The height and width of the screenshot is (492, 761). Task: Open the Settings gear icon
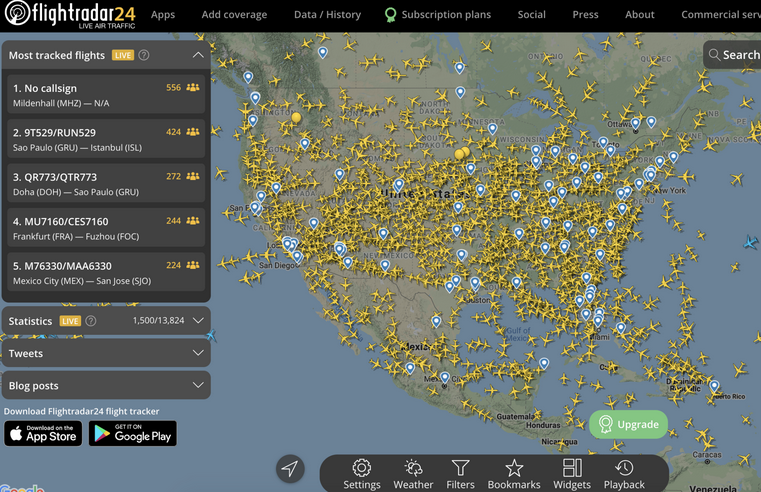coord(362,468)
